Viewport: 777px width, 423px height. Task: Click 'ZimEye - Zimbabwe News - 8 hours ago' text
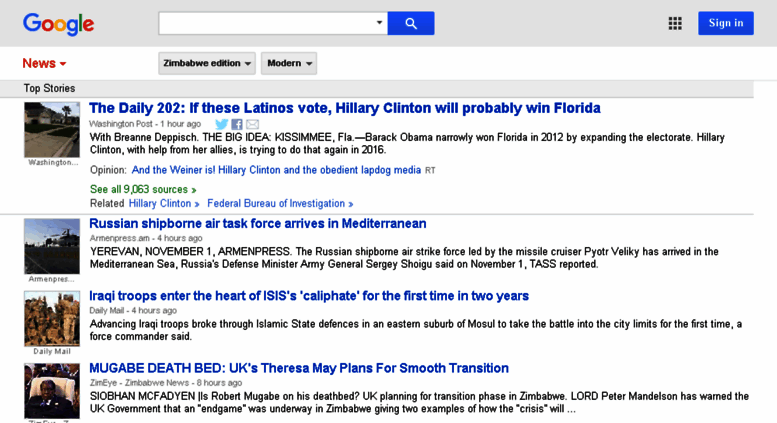point(166,383)
